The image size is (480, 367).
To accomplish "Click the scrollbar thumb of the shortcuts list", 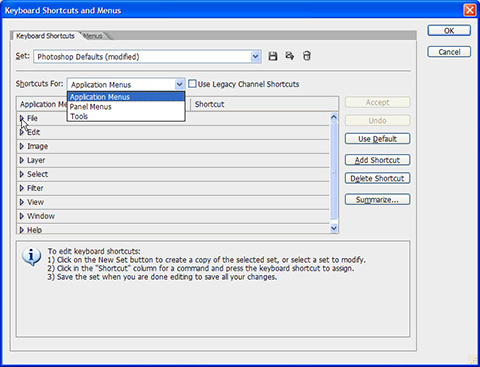I will [334, 171].
